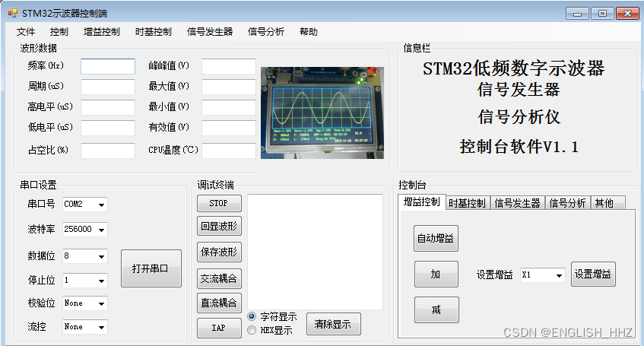Viewport: 644px width, 346px height.
Task: Open the 文件 menu
Action: (26, 32)
